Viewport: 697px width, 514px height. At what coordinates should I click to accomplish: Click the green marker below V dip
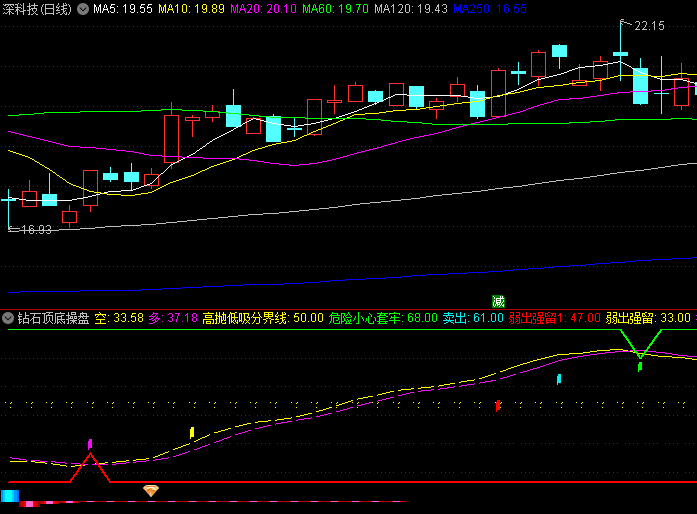pyautogui.click(x=640, y=367)
